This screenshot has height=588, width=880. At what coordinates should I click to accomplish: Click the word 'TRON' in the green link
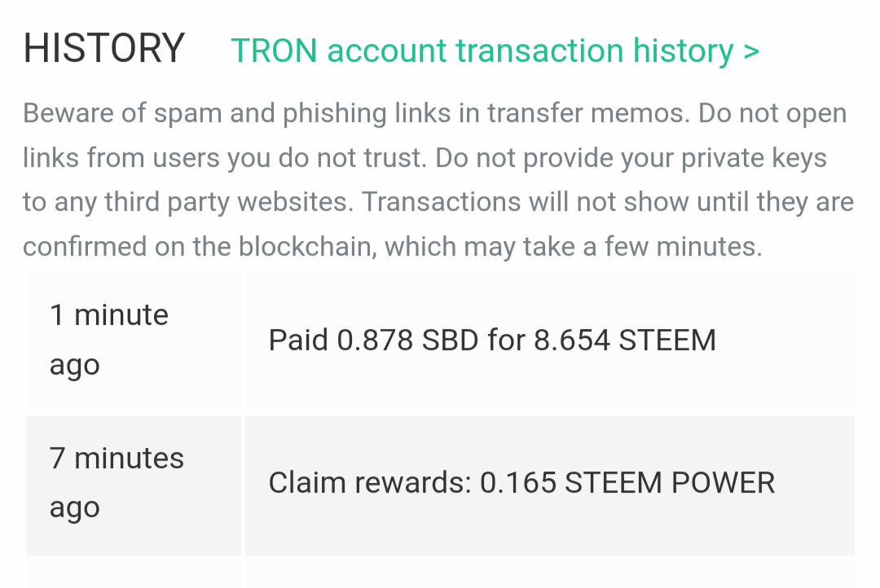tap(274, 50)
